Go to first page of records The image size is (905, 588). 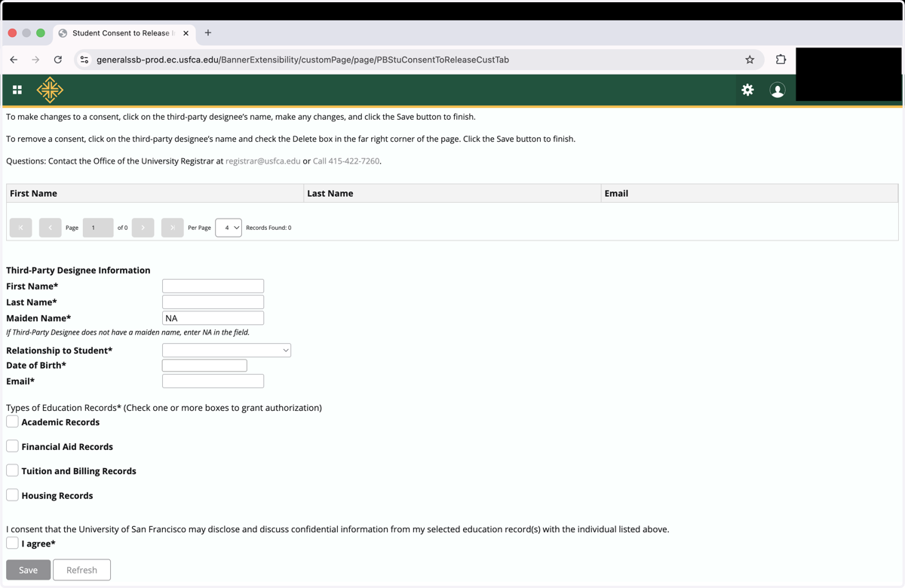21,228
